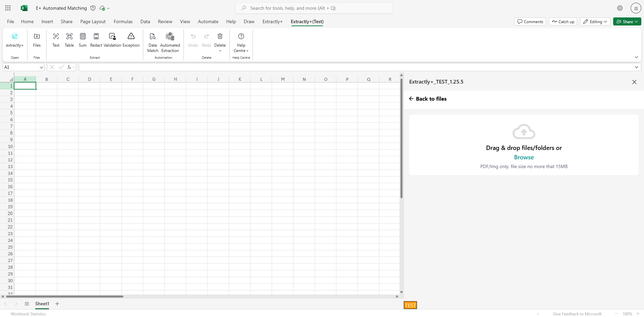644x317 pixels.
Task: Activate the Redact tool
Action: 96,40
